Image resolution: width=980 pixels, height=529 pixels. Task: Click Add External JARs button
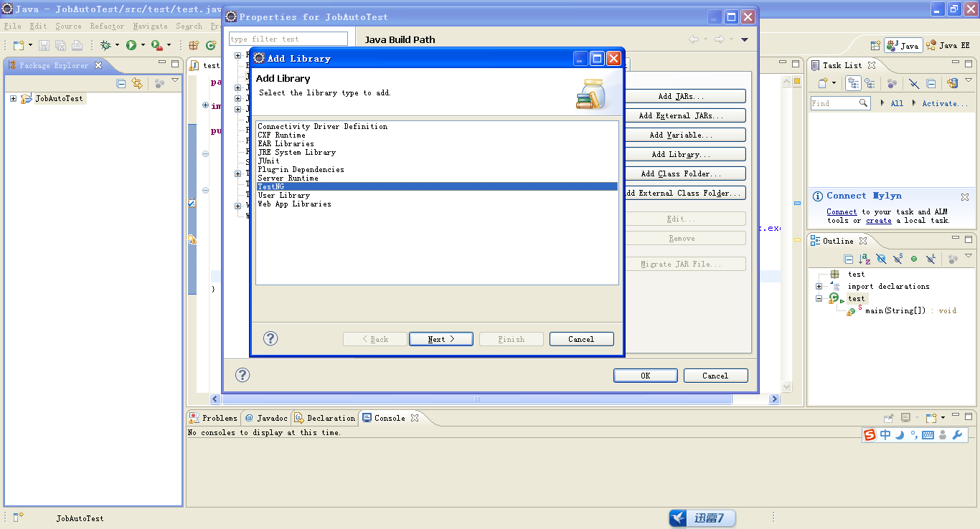coord(681,115)
